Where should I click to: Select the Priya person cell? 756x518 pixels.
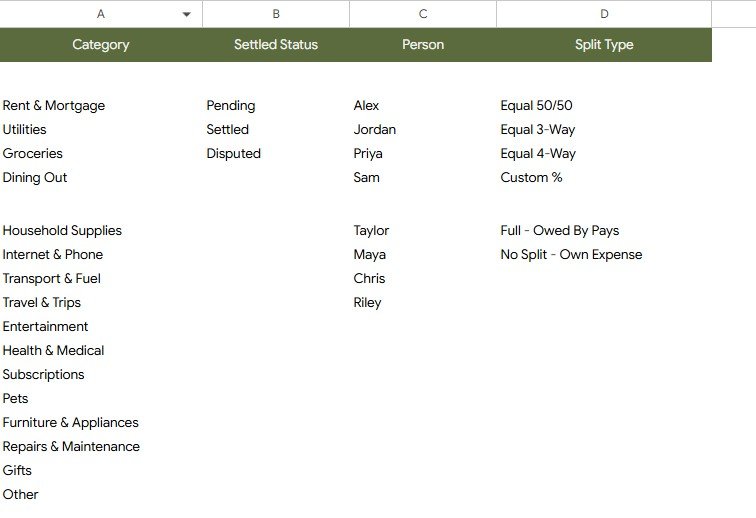423,153
